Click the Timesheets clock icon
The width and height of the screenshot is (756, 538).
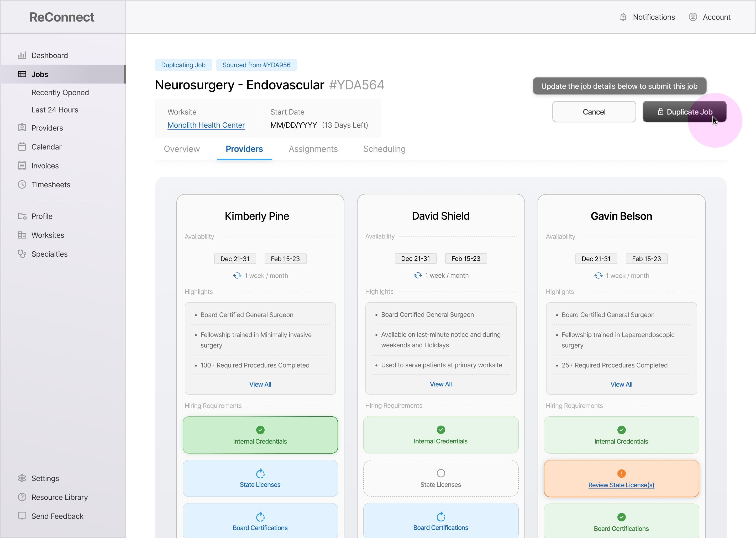[x=22, y=184]
